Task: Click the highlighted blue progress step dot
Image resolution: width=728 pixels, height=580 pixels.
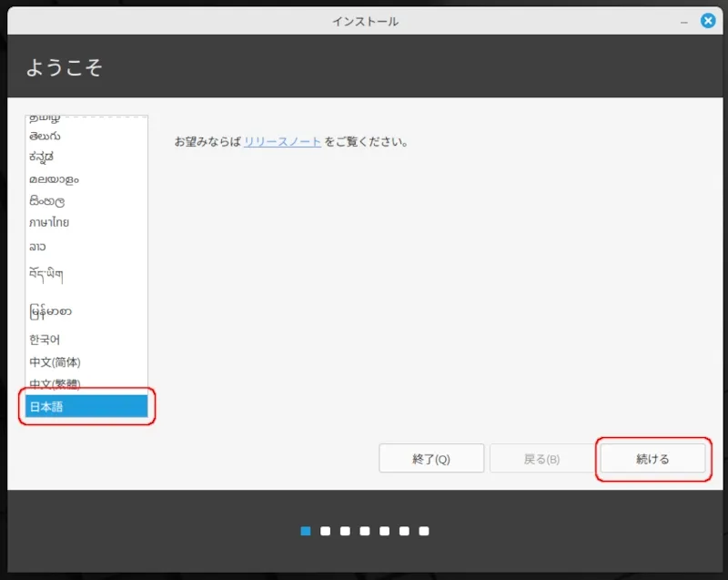Action: tap(306, 531)
